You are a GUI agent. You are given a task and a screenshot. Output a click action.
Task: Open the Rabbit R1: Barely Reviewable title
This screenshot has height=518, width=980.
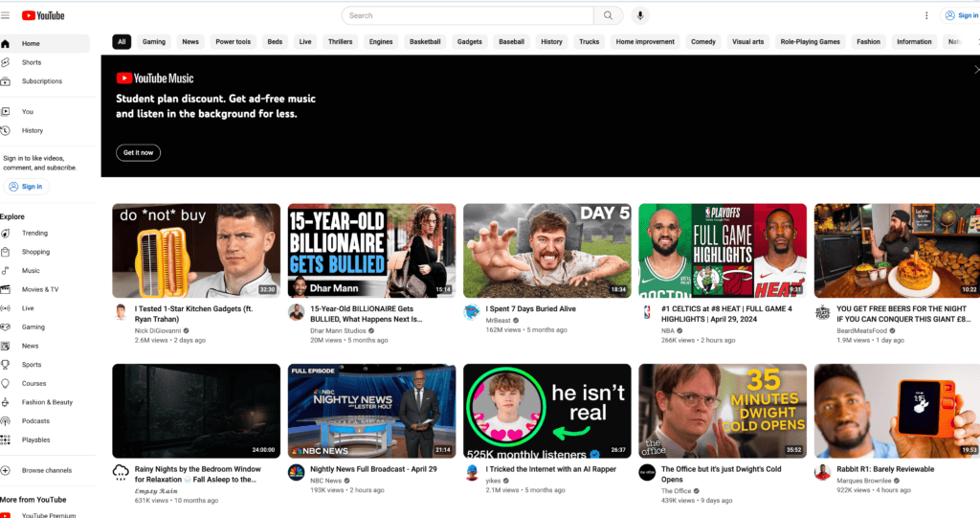[x=885, y=469]
